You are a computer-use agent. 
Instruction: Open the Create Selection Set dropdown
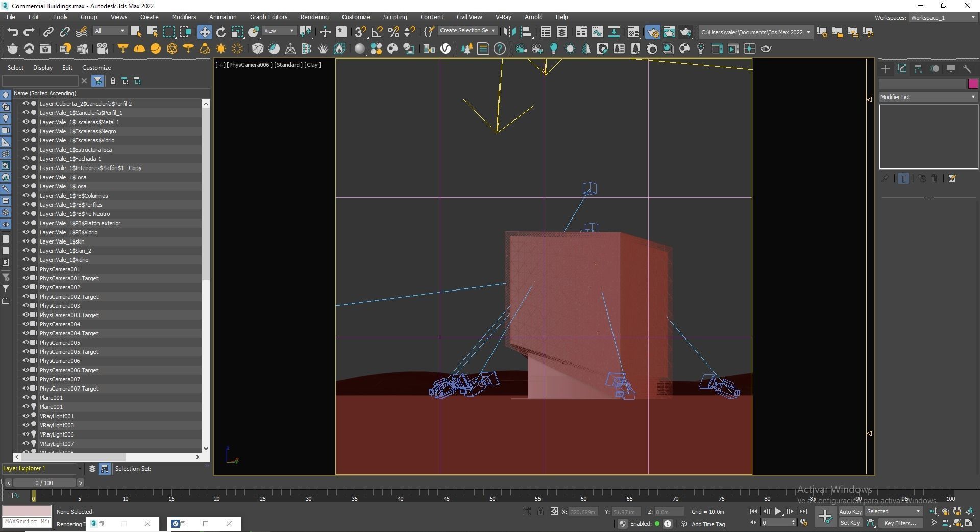click(x=468, y=31)
